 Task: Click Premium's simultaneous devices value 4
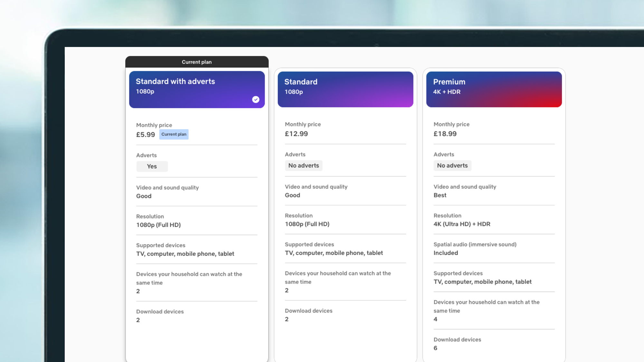[435, 319]
